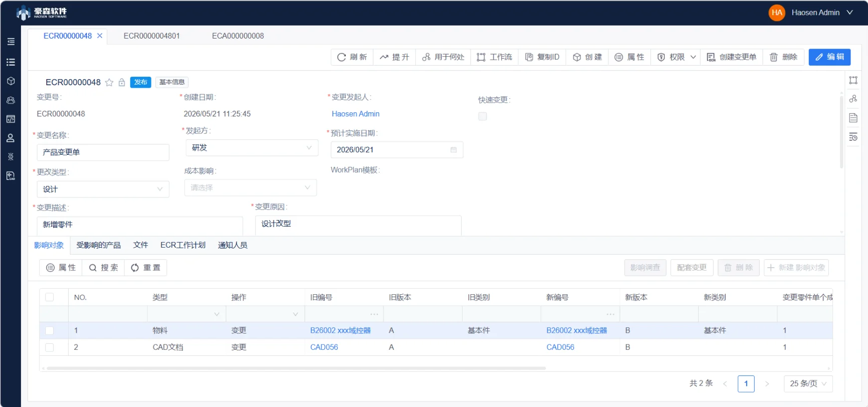
Task: Click the Copy ID (复制ID) button
Action: tap(542, 57)
